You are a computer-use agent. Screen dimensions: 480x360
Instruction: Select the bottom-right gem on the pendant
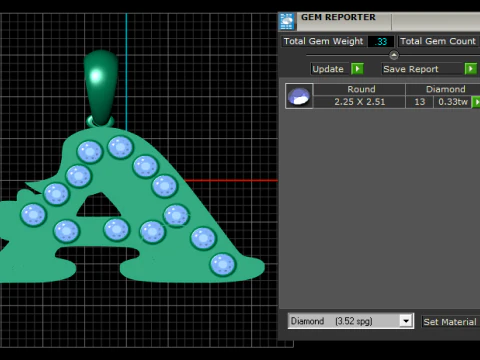(223, 264)
